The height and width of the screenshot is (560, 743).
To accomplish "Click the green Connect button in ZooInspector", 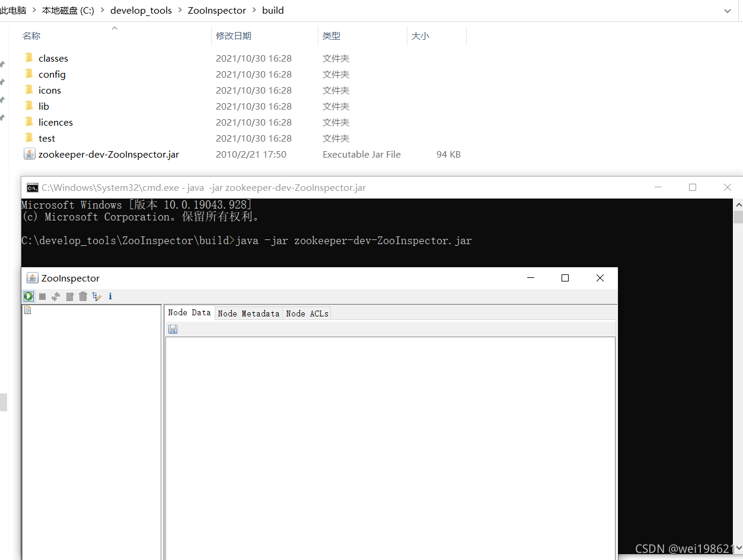I will pyautogui.click(x=28, y=296).
